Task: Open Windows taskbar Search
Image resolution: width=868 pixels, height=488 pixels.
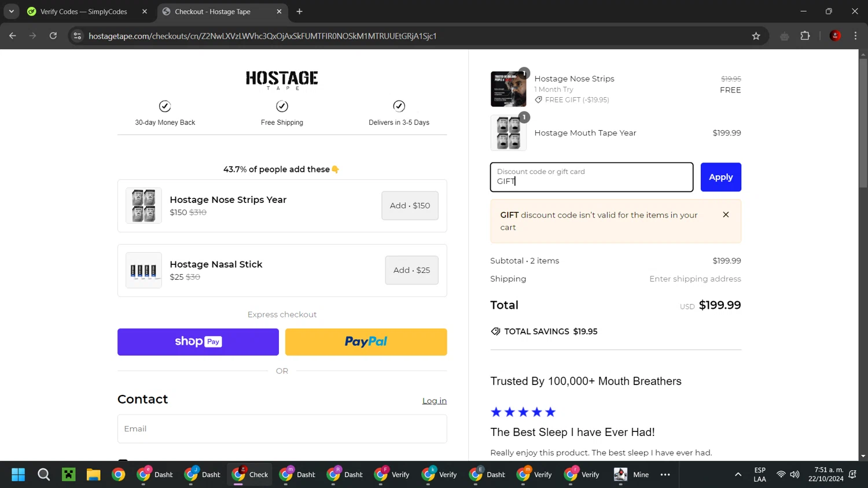Action: click(43, 475)
